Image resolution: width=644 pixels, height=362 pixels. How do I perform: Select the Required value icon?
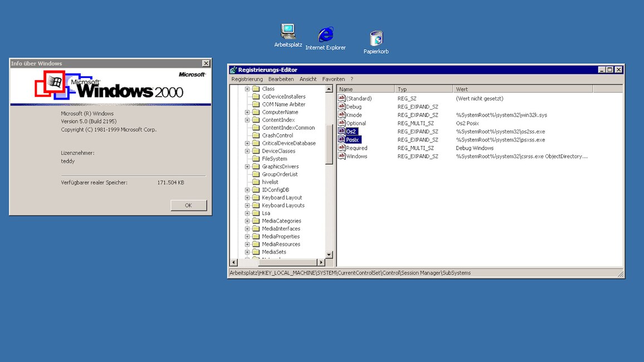[x=341, y=148]
